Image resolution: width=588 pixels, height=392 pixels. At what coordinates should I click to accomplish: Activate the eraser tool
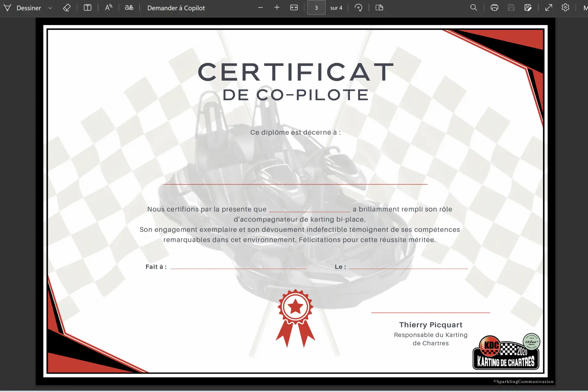67,8
